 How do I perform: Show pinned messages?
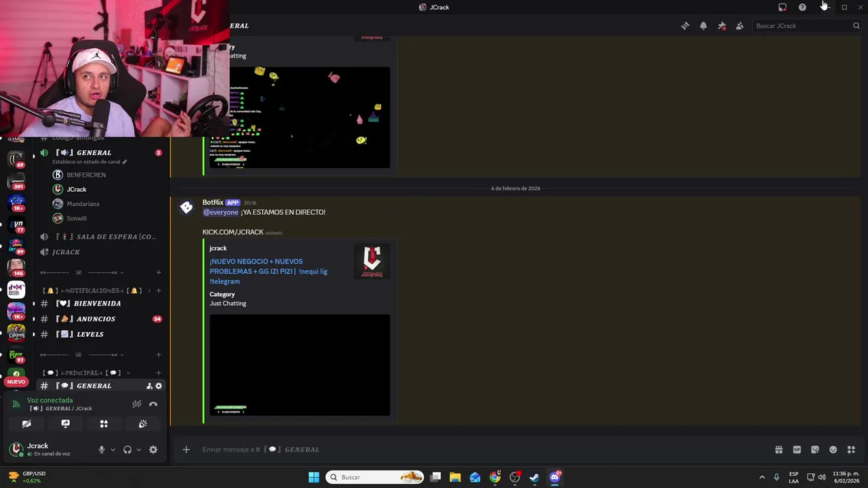[x=722, y=26]
